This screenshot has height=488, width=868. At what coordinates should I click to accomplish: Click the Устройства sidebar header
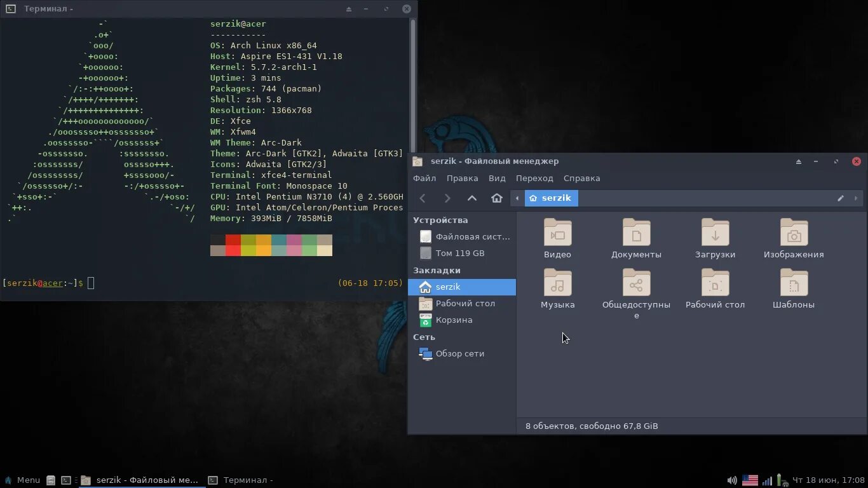coord(440,220)
